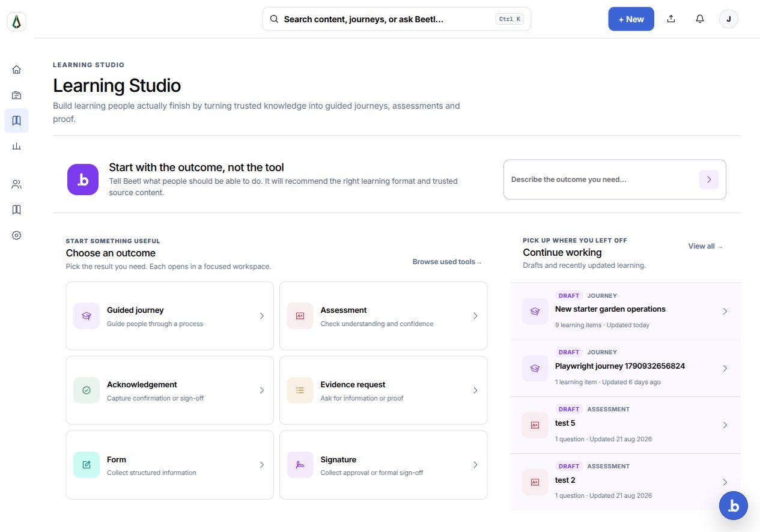Click 'Collect structured information' text

pos(151,473)
